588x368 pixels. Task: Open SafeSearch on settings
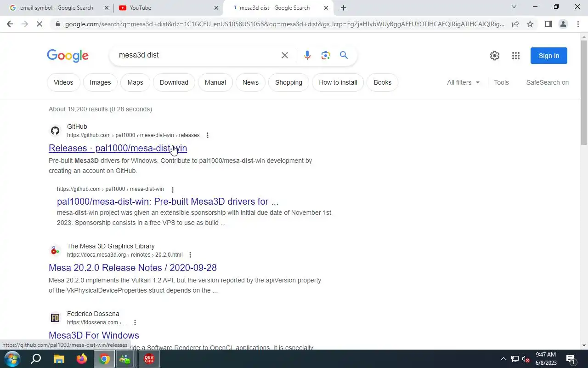coord(548,82)
